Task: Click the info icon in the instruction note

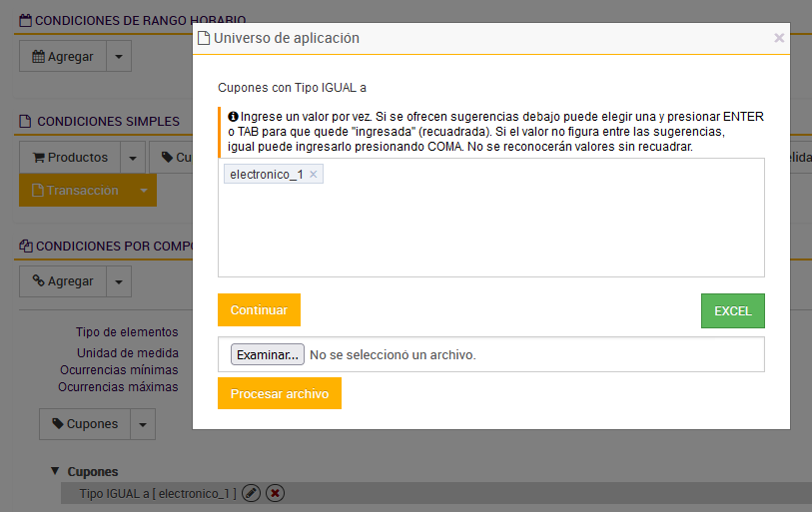Action: (233, 117)
